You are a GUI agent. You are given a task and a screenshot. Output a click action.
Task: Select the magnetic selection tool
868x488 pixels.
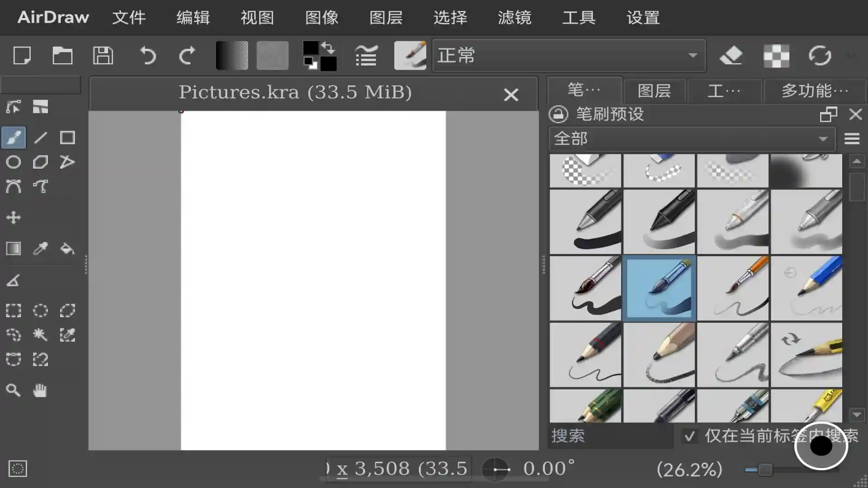41,359
